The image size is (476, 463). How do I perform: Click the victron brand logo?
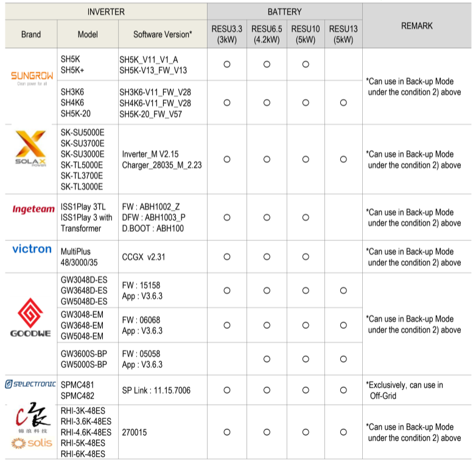(x=32, y=249)
